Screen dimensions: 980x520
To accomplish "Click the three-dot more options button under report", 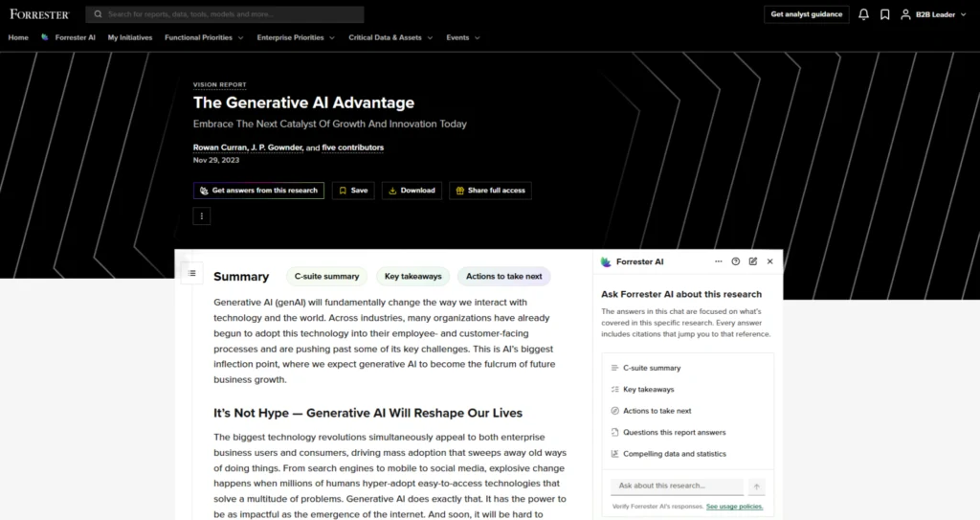I will click(x=202, y=215).
